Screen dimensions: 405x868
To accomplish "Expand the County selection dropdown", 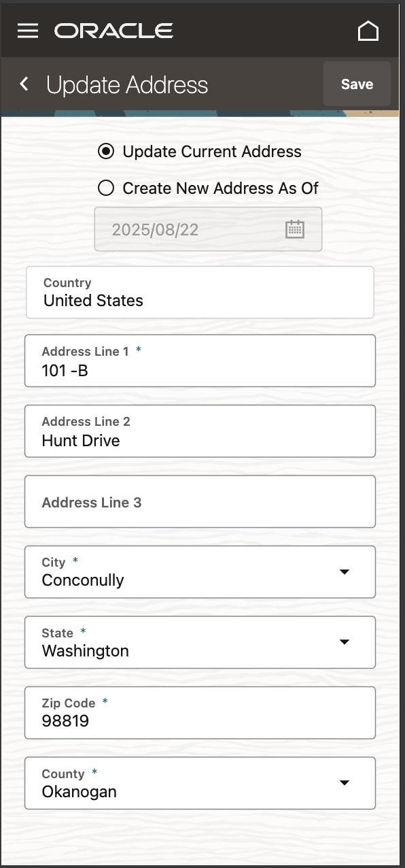I will click(x=345, y=783).
